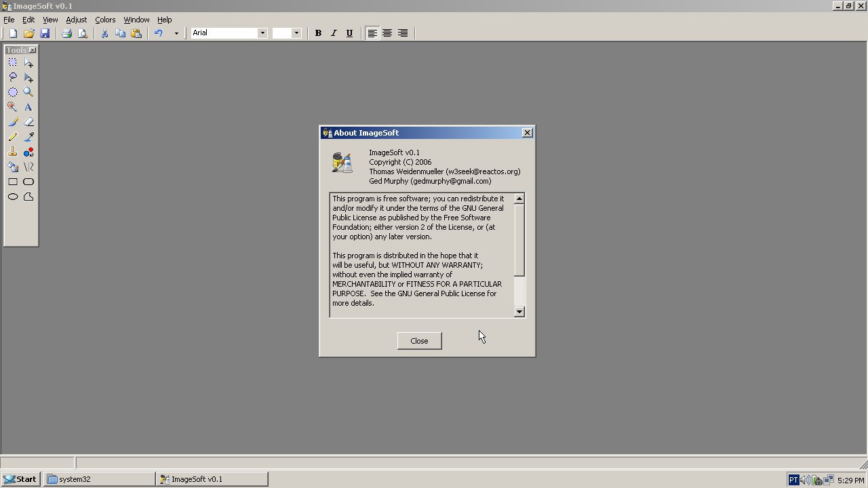The width and height of the screenshot is (868, 488).
Task: Open the Windows Start menu
Action: pos(20,479)
